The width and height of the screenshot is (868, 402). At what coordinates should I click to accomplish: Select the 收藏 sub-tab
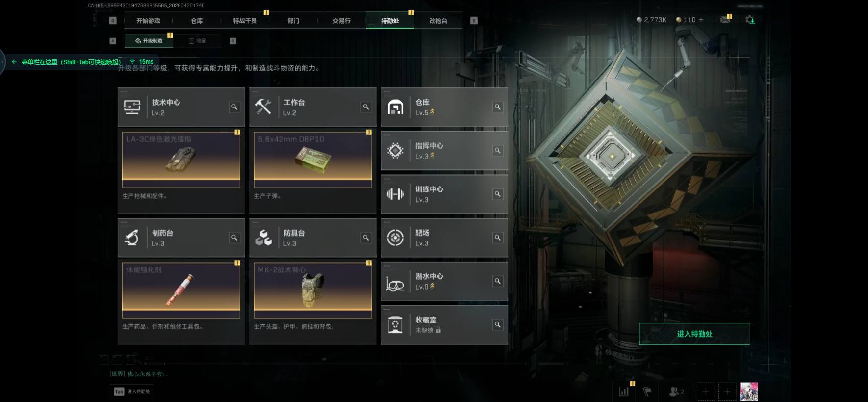(198, 41)
